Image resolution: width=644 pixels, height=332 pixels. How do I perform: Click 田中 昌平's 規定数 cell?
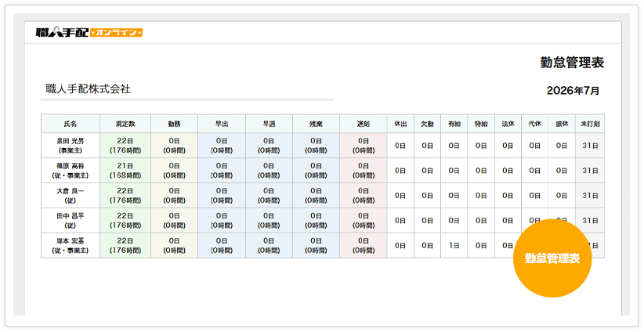125,220
